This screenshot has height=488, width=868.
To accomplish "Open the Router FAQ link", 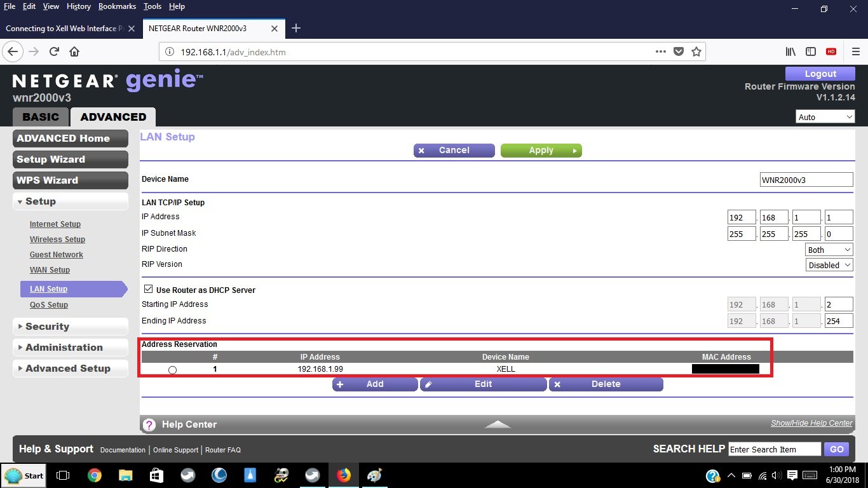I will (x=223, y=450).
